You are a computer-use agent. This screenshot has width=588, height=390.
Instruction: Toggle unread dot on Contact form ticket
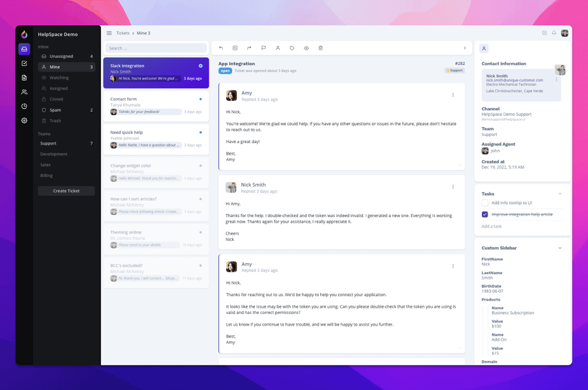[x=200, y=99]
